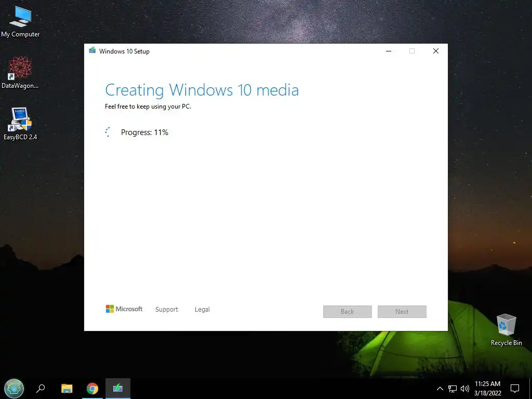
Task: Open the Legal link
Action: [202, 310]
